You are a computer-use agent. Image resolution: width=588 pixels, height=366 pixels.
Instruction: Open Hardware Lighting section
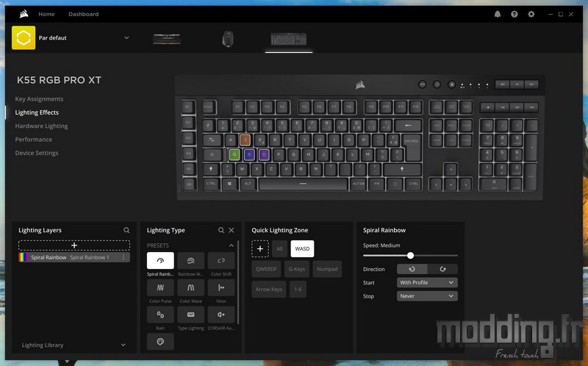pyautogui.click(x=41, y=126)
